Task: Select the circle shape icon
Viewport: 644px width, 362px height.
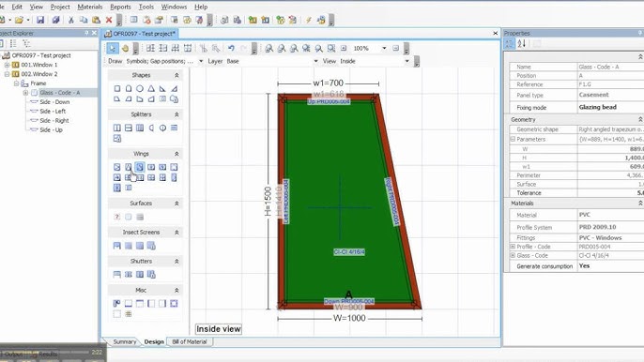Action: 140,88
